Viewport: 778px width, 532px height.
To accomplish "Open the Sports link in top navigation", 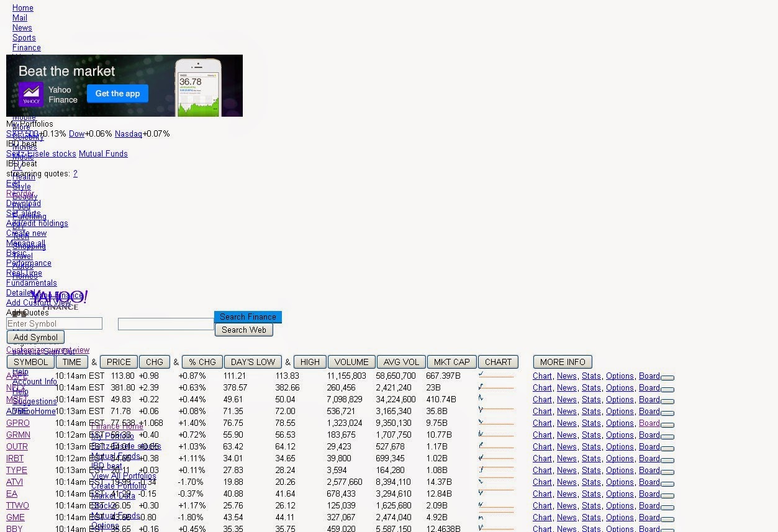I will click(24, 38).
